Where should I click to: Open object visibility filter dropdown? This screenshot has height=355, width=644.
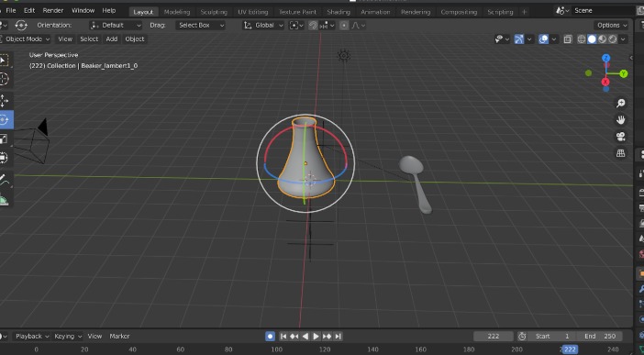[x=502, y=39]
